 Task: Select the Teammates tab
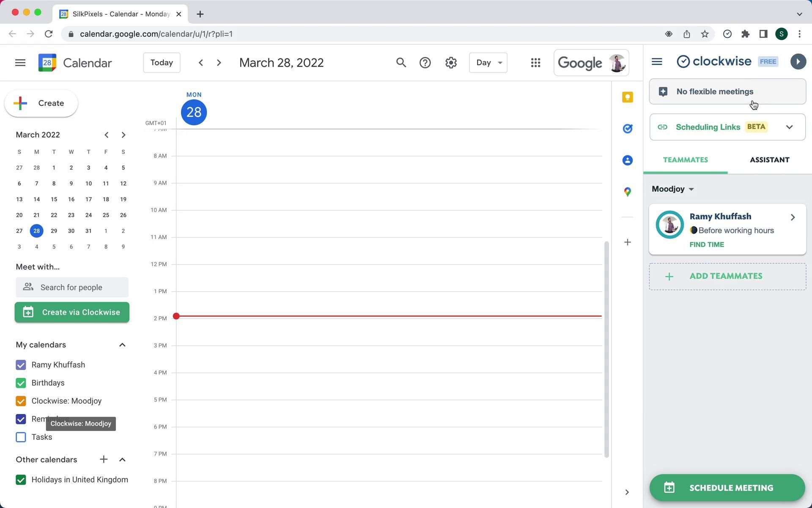point(685,160)
